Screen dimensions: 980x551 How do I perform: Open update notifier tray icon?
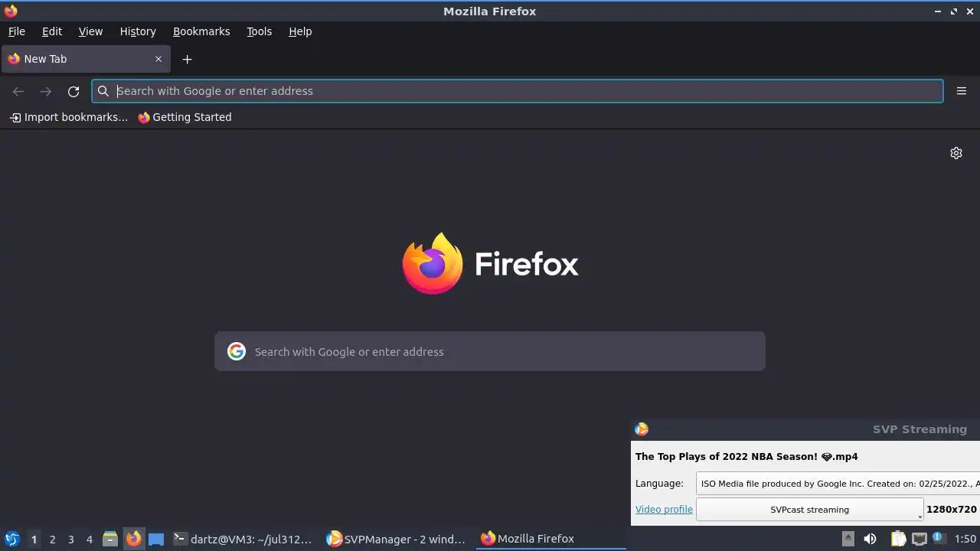click(937, 538)
